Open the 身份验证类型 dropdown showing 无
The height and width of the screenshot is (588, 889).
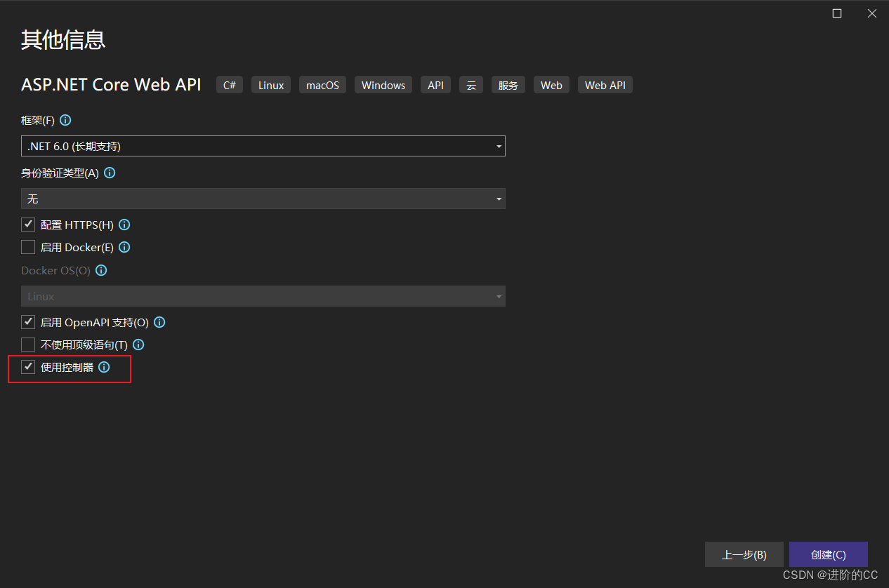coord(263,199)
